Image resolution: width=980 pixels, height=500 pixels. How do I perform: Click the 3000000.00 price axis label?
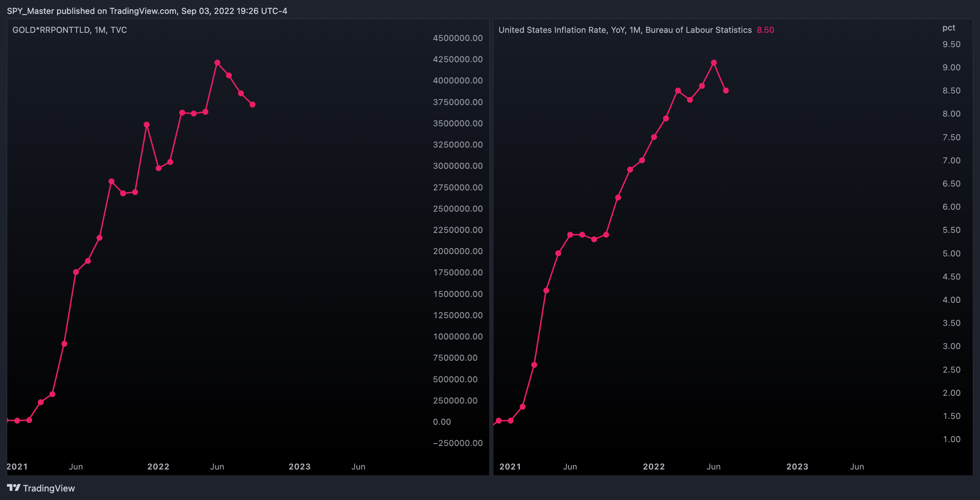click(458, 166)
